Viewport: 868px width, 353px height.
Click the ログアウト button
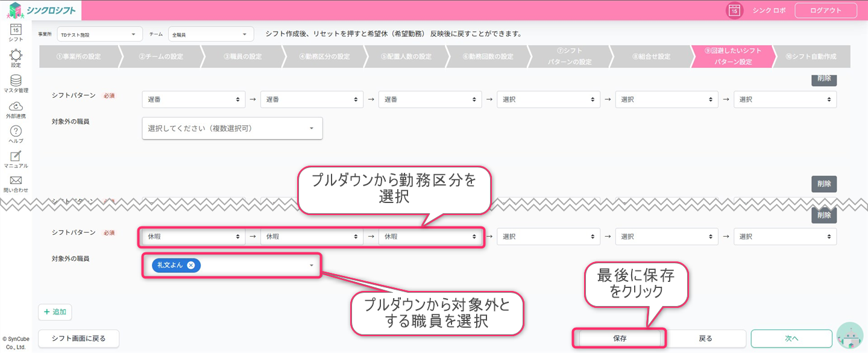pos(827,10)
